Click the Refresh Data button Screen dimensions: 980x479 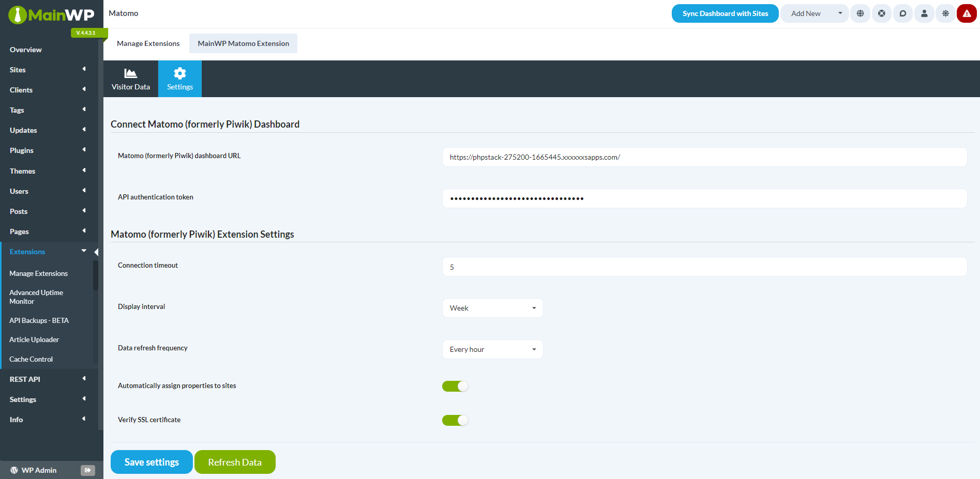click(x=235, y=462)
